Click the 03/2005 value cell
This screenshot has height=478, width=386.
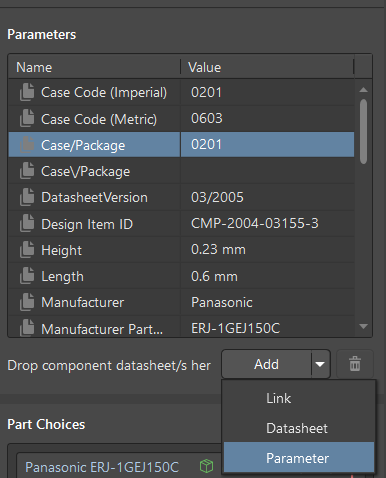coord(267,197)
